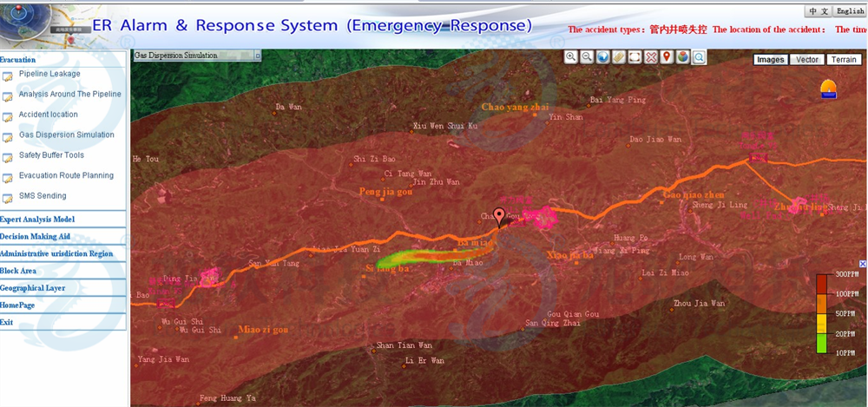
Task: Click the globe full-extent map icon
Action: coord(603,57)
